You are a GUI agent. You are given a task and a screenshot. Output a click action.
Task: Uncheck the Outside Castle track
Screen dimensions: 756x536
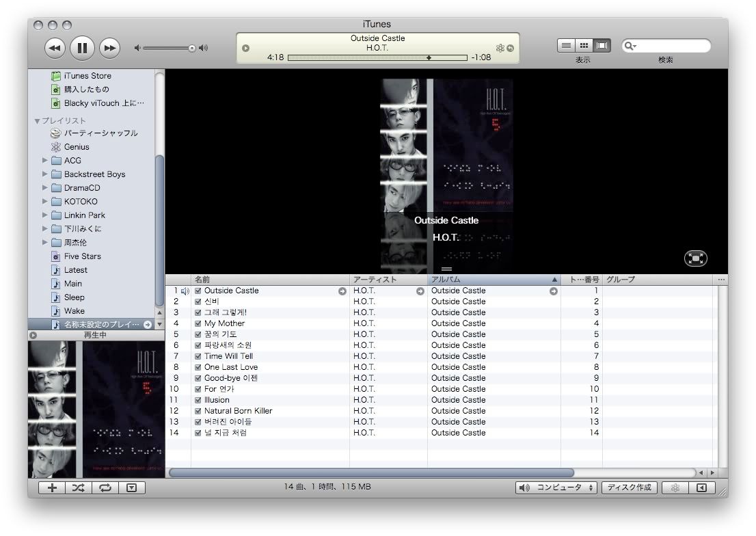click(x=198, y=291)
